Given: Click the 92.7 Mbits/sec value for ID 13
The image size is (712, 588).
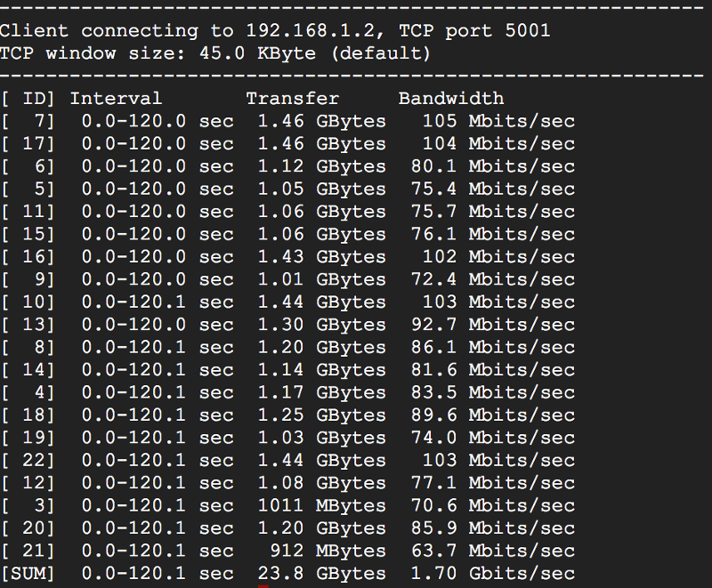Looking at the screenshot, I should [493, 325].
